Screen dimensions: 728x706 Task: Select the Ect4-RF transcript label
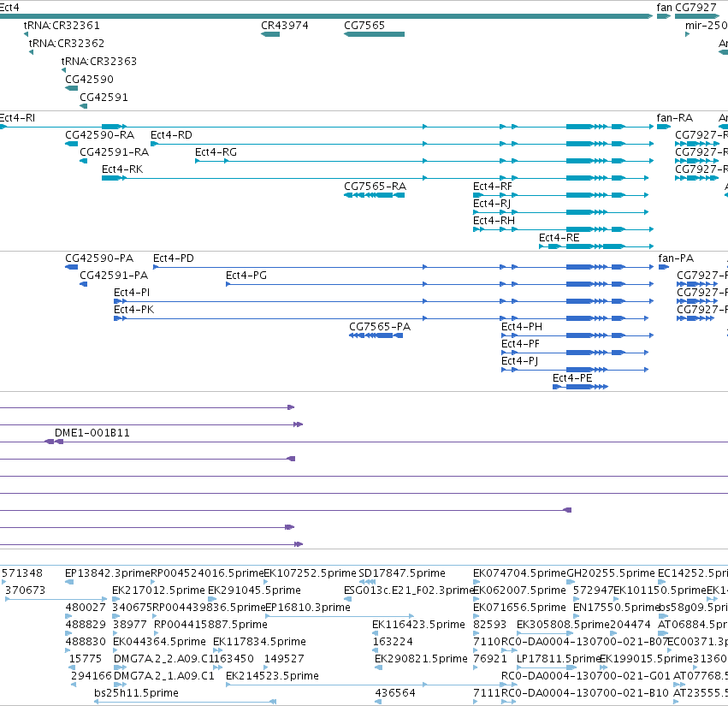click(493, 187)
